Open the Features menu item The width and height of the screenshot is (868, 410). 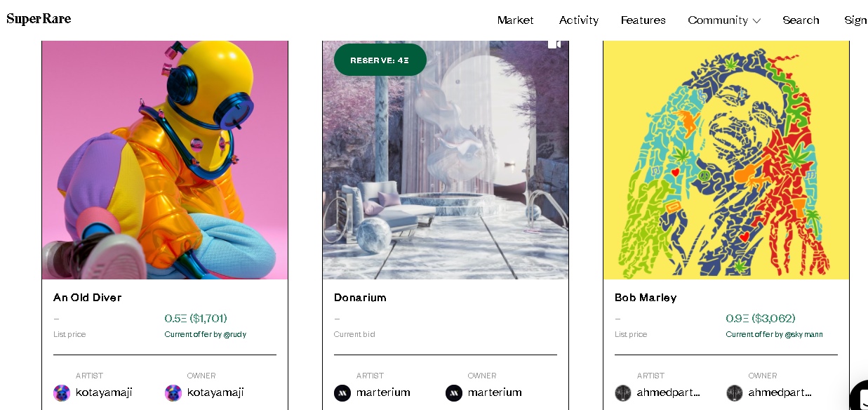point(643,20)
